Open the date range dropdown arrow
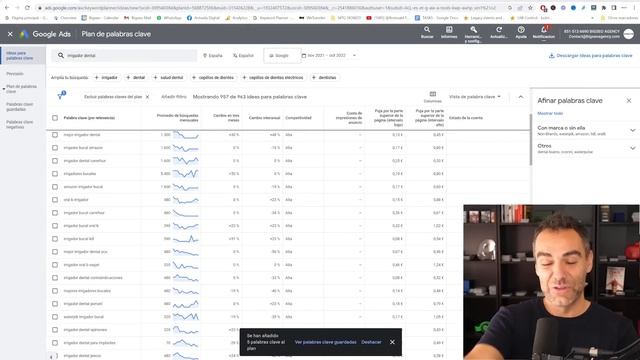 (354, 56)
